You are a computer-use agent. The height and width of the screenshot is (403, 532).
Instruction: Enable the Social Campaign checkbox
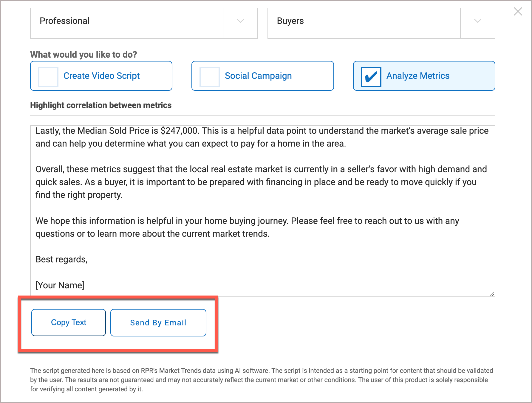(210, 77)
